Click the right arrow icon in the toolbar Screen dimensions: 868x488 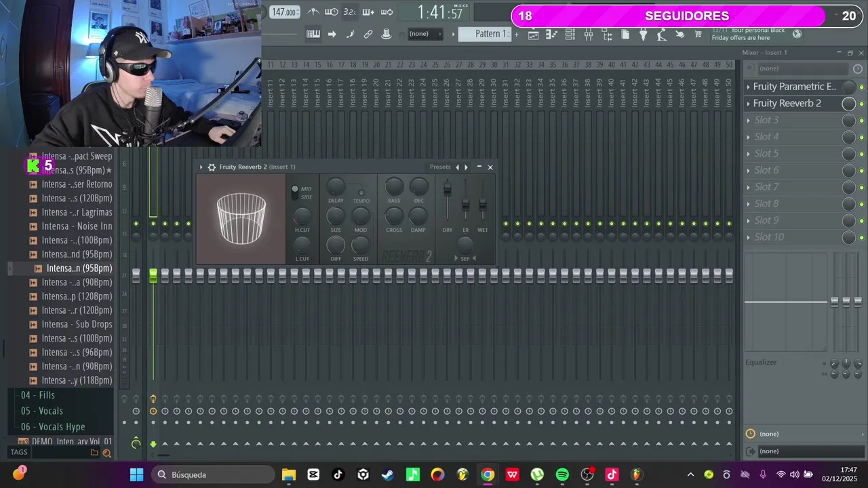pos(332,34)
